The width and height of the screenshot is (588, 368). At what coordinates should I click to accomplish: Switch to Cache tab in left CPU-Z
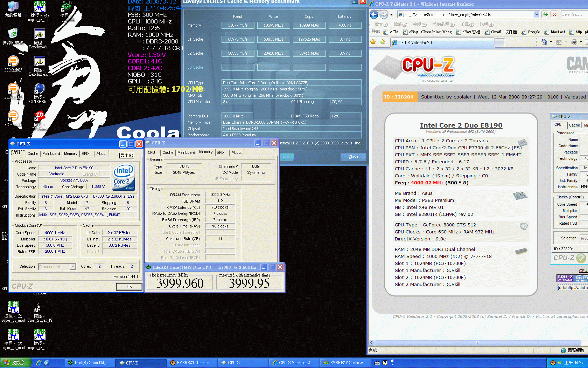click(33, 154)
